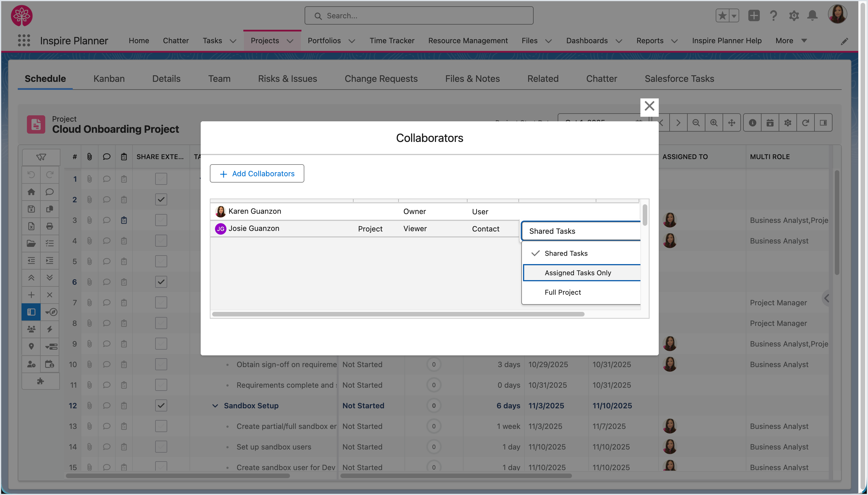Image resolution: width=868 pixels, height=495 pixels.
Task: Click the filter icon in left toolbar
Action: [41, 157]
